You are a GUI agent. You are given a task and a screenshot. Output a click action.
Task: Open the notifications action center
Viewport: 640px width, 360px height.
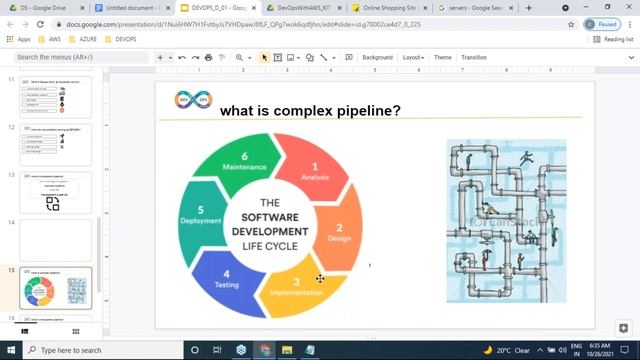pyautogui.click(x=624, y=350)
